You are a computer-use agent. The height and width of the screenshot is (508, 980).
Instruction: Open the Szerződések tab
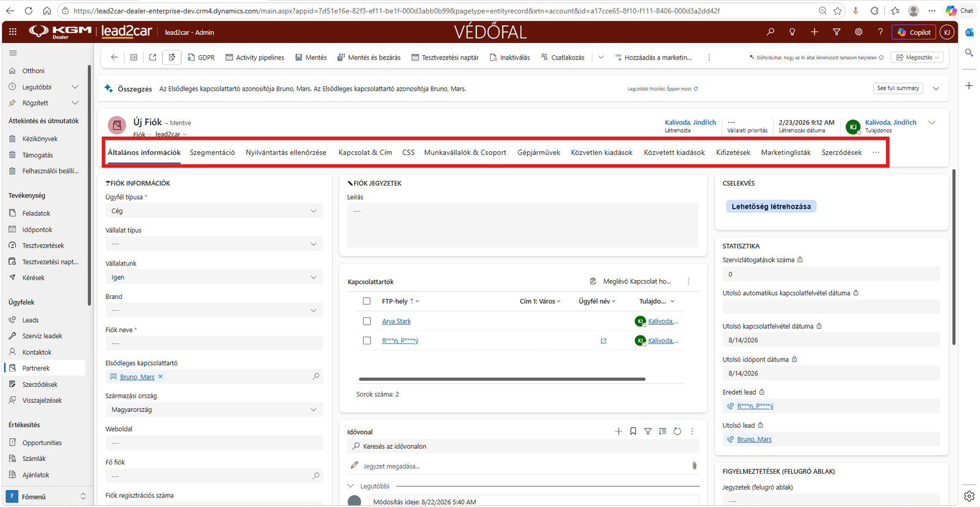click(842, 153)
